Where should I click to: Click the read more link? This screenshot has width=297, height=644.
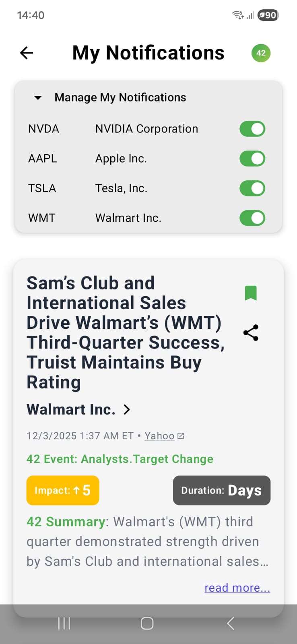237,588
